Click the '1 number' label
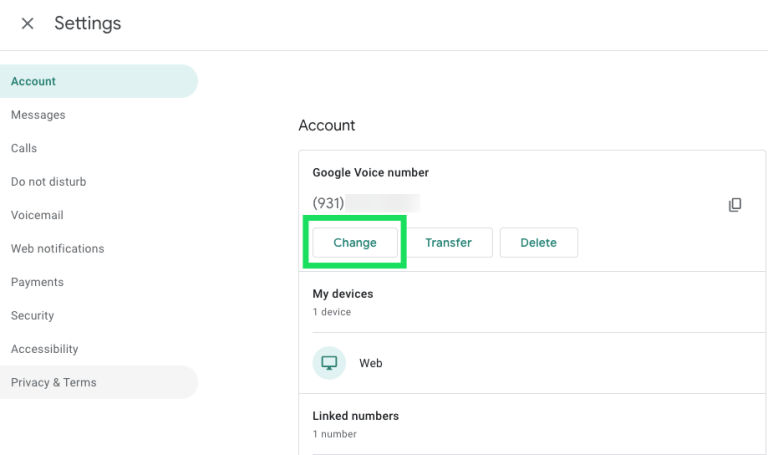The image size is (768, 455). coord(335,434)
